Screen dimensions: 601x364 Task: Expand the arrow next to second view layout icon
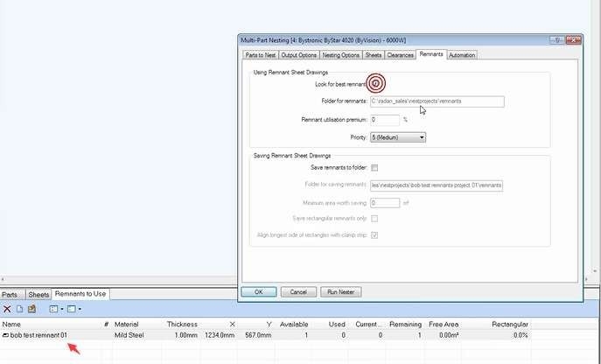[80, 309]
